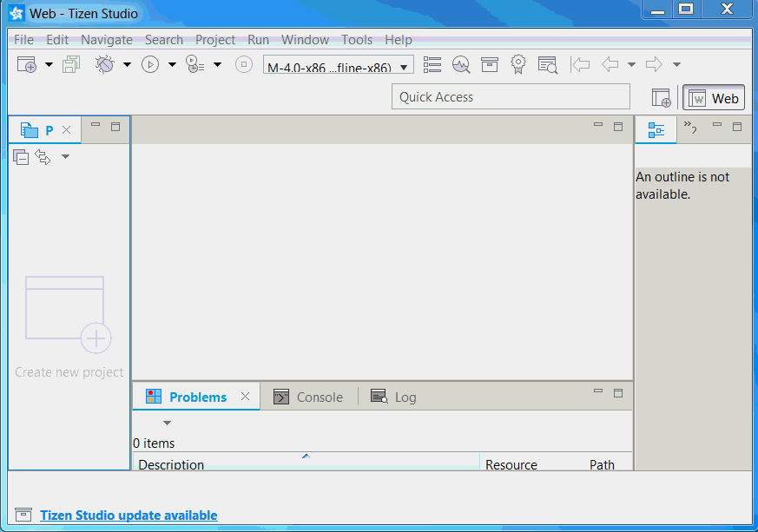Open the Certificate Manager badge icon

[518, 64]
